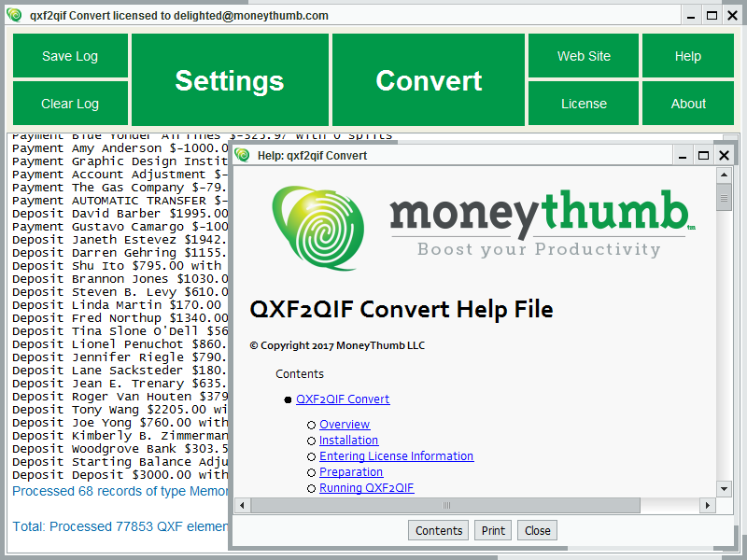Click log line 'Deposit Roger Van Houten'

[x=120, y=396]
